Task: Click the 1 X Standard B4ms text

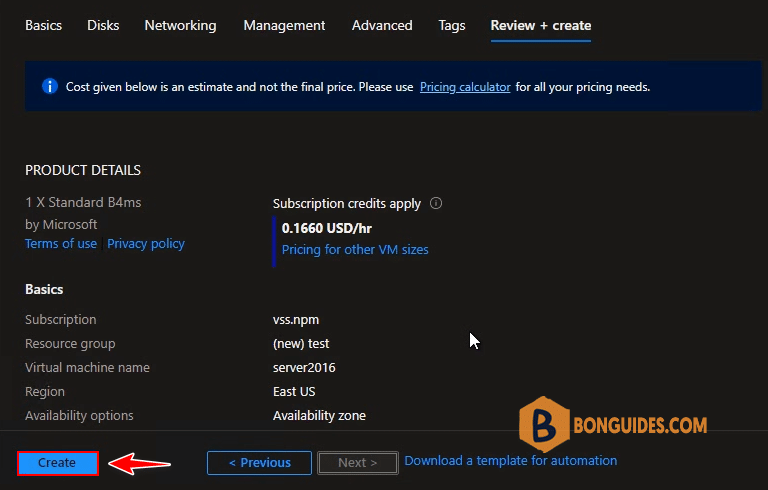Action: pos(83,202)
